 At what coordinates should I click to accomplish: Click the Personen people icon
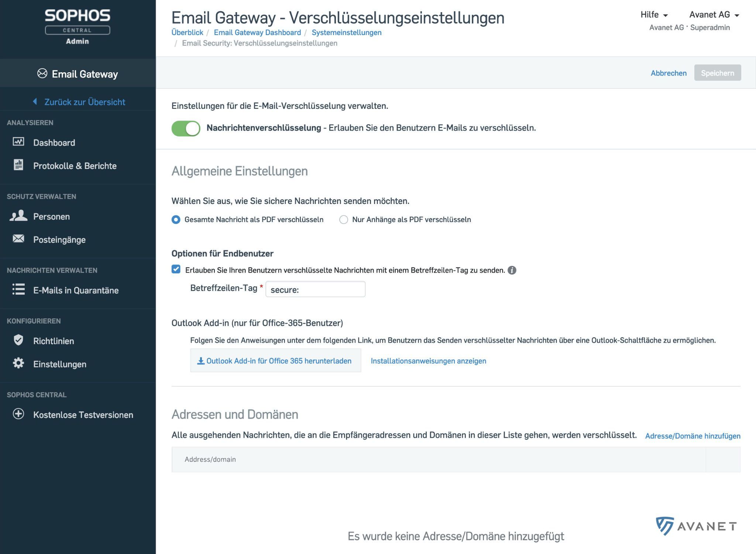pos(18,216)
